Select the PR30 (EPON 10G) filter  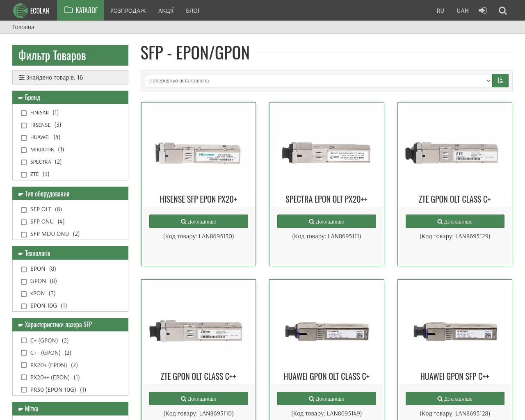(x=24, y=390)
